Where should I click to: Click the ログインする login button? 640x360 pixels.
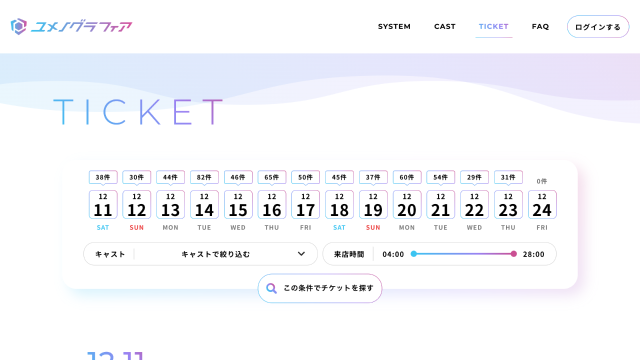point(598,27)
